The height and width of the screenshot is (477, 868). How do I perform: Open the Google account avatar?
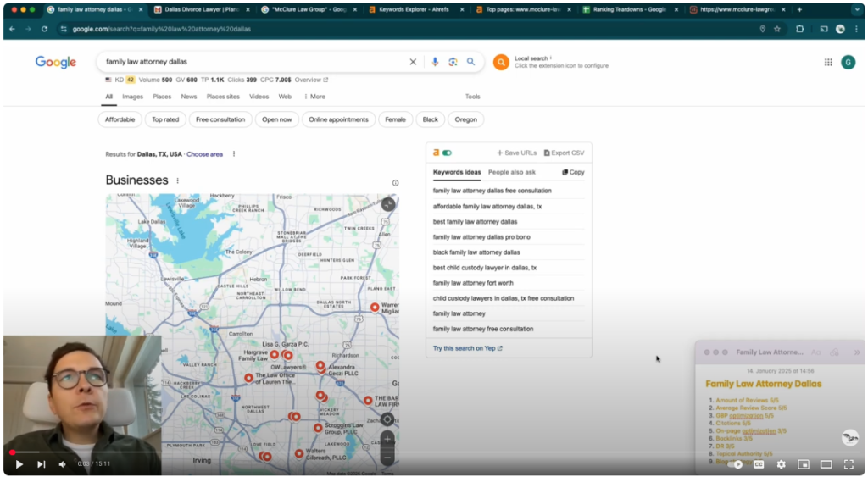point(848,62)
